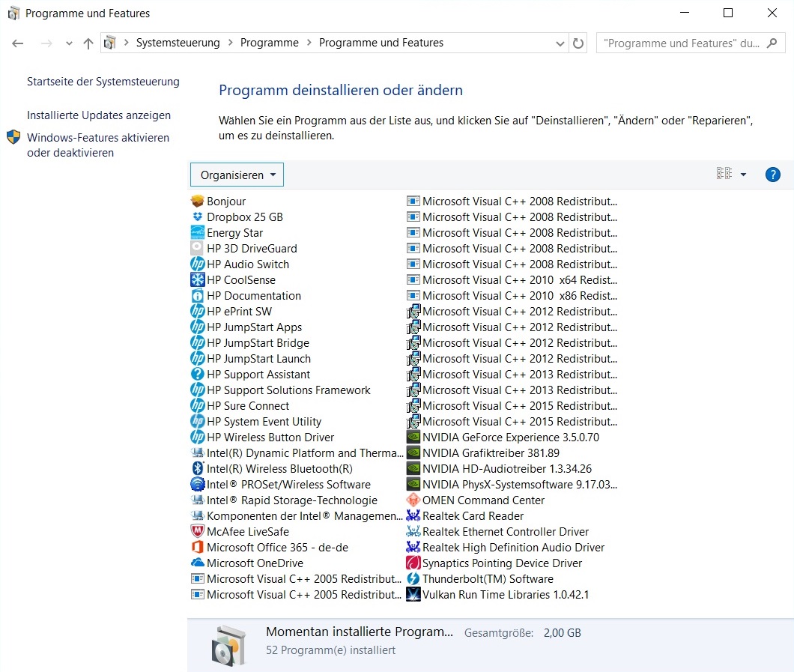Click the HP Support Assistant question mark icon
794x672 pixels.
[198, 375]
